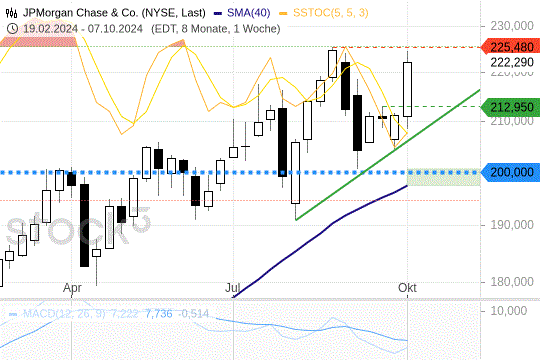
Task: Click the "Jul" time axis label
Action: coord(232,288)
